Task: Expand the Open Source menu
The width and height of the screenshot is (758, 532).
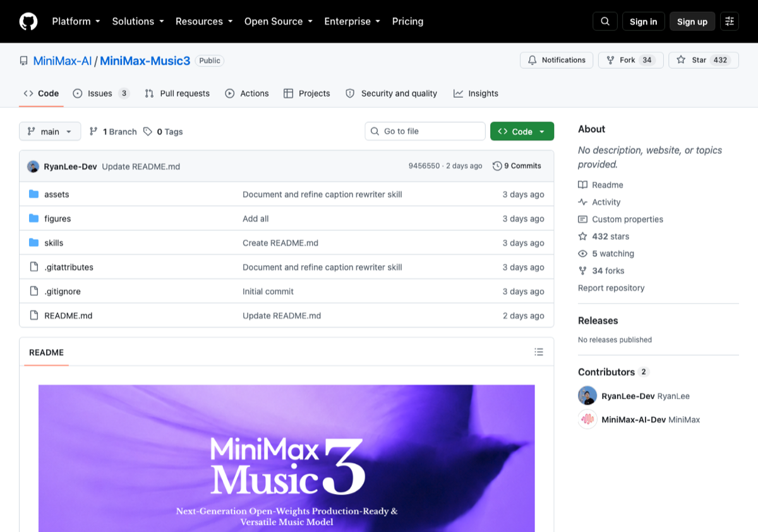Action: coord(279,21)
